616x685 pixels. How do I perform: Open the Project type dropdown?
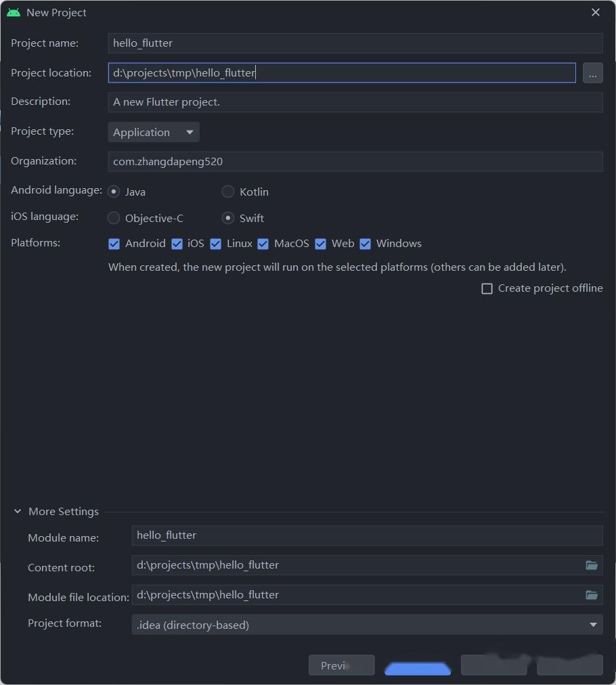point(154,133)
